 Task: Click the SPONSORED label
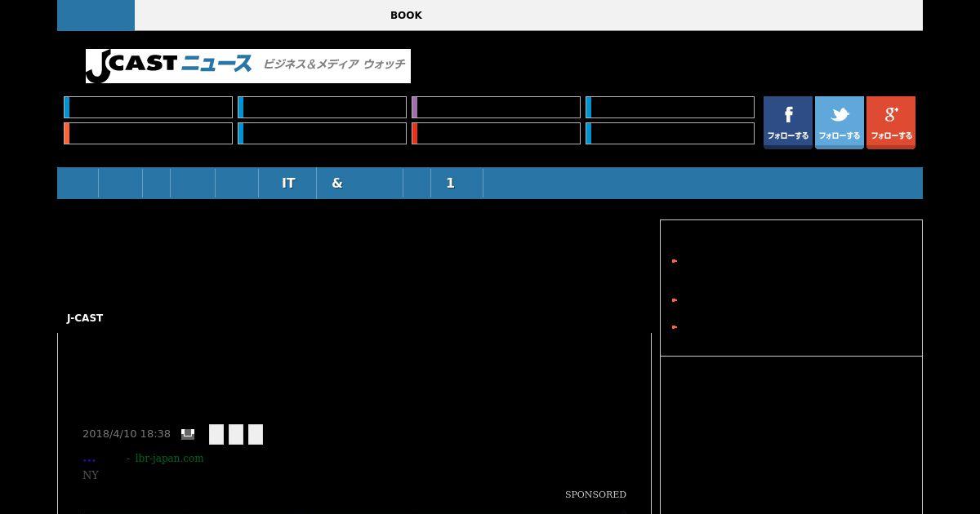pyautogui.click(x=595, y=494)
